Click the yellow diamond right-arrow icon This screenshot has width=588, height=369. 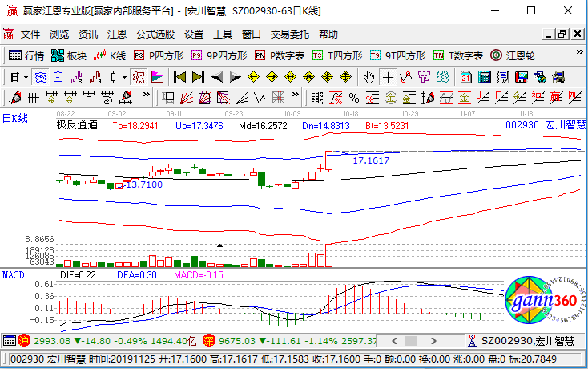tap(272, 77)
